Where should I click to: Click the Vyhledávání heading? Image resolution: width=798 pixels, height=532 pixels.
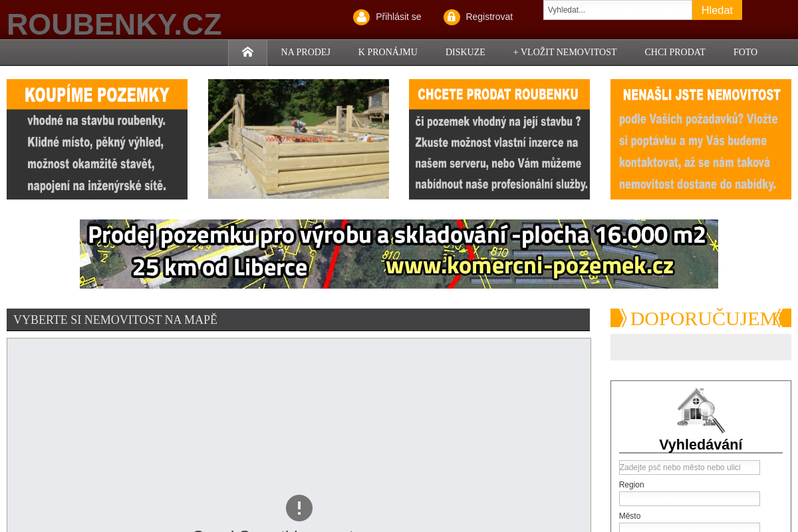[x=701, y=444]
